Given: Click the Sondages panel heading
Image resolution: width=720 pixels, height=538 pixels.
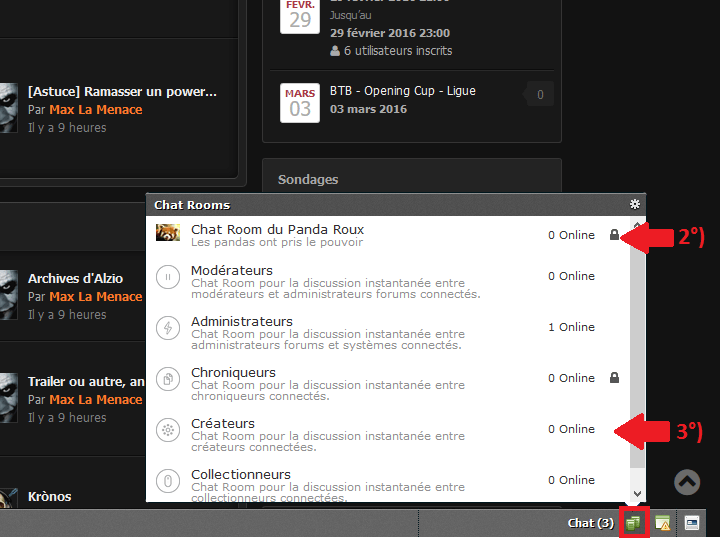Looking at the screenshot, I should pos(308,179).
